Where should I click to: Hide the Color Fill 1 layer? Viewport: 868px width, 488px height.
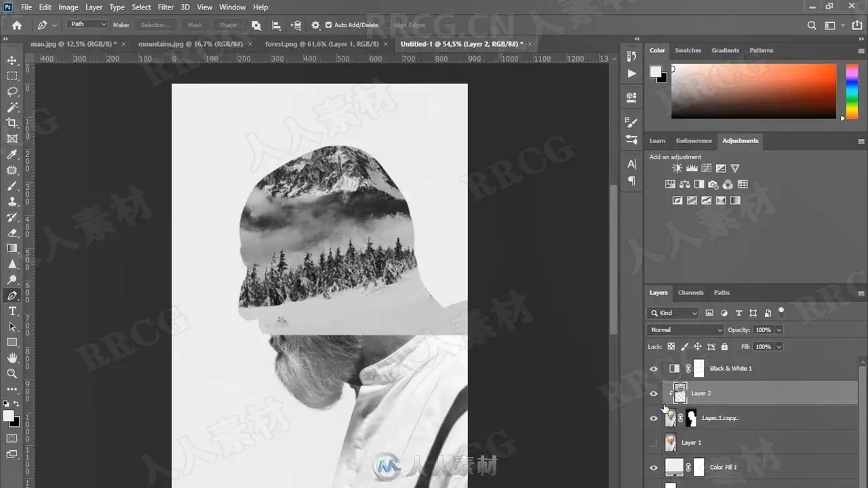654,468
